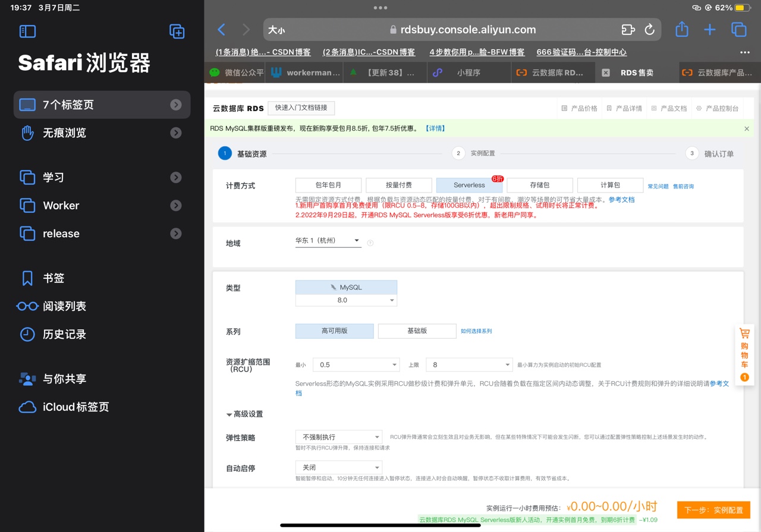Image resolution: width=761 pixels, height=532 pixels.
Task: Tap the clock showing 19:37
Action: (21, 8)
